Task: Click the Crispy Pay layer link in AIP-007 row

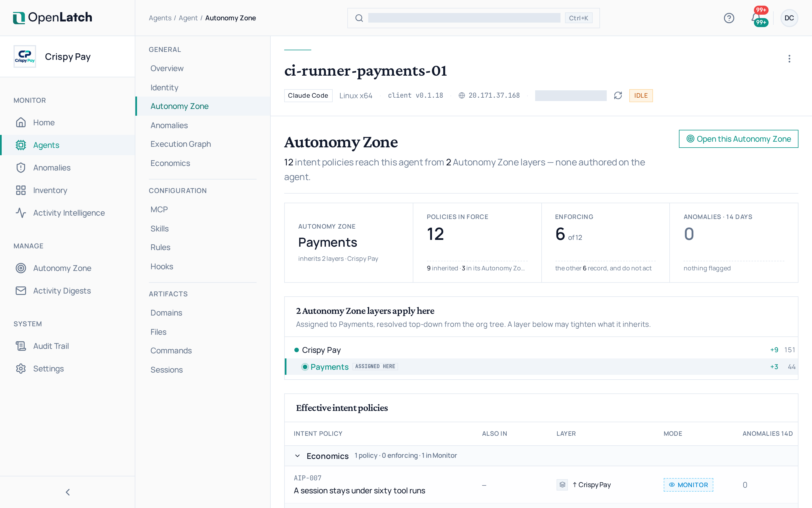Action: point(592,485)
